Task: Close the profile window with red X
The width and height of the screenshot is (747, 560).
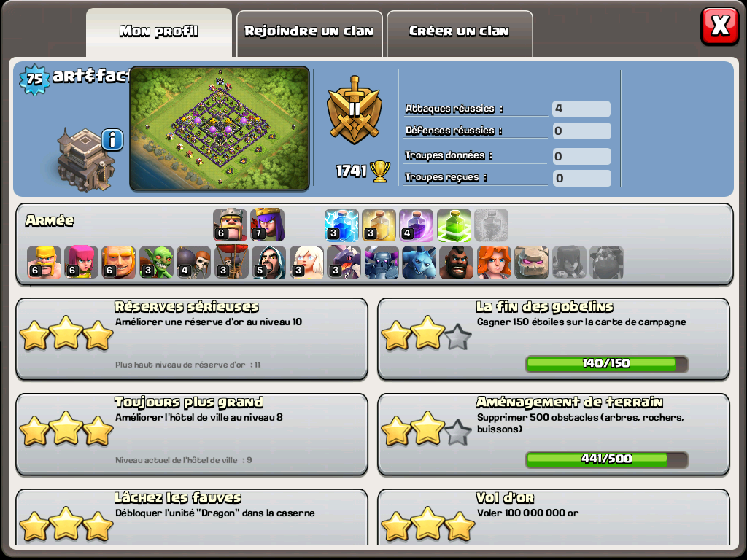Action: (719, 26)
